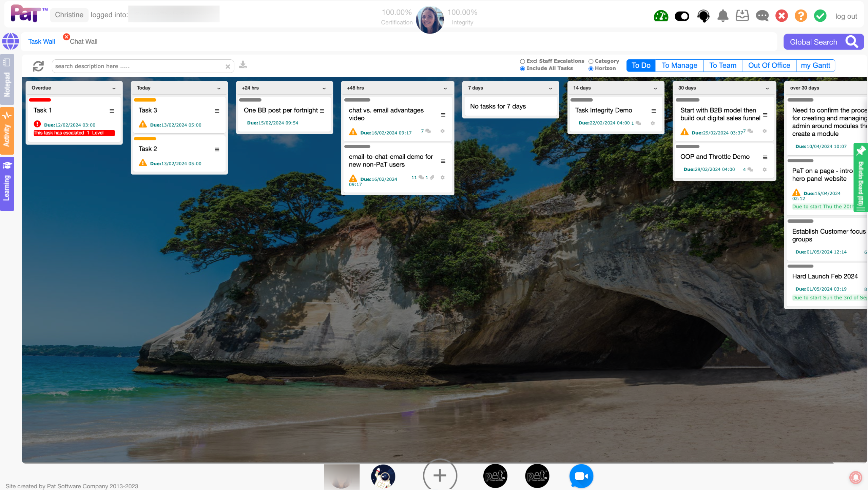Open the notifications bell icon
This screenshot has height=490, width=868.
(x=723, y=16)
